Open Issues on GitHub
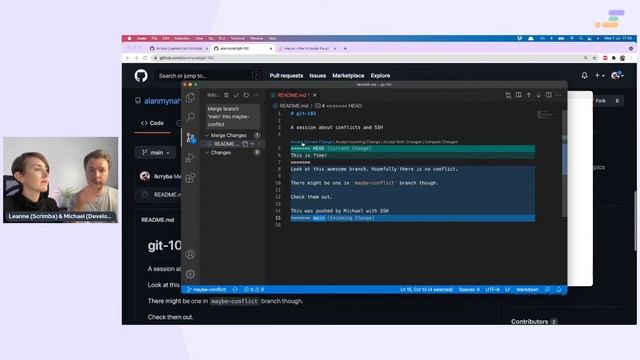The height and width of the screenshot is (360, 640). tap(318, 76)
